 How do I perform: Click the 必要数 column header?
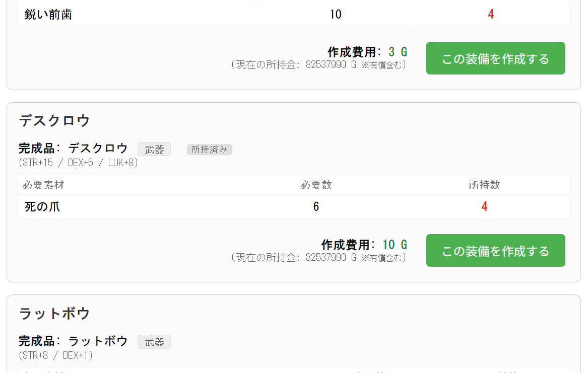click(x=316, y=185)
